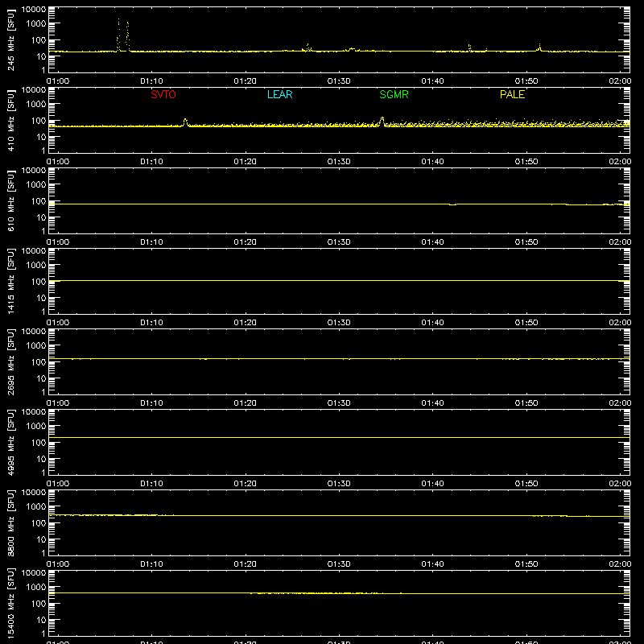Select the "2695 MHz [SFU]" axis title

[x=10, y=361]
